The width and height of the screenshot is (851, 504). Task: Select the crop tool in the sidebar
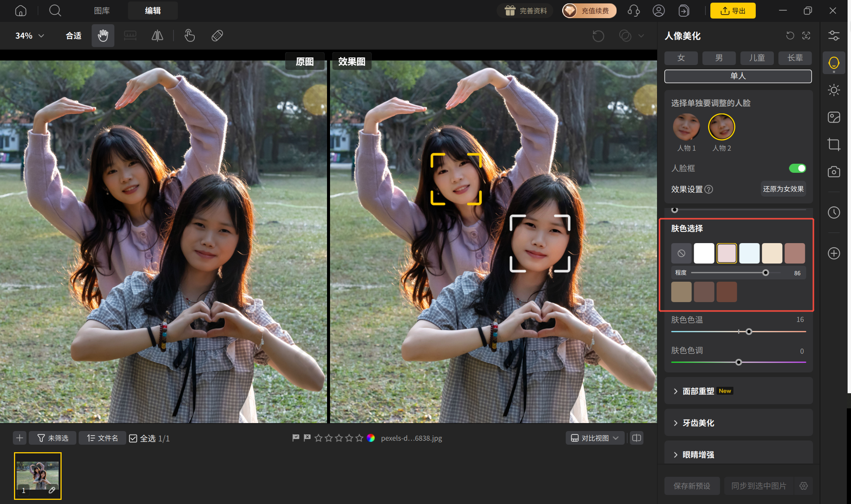[834, 144]
